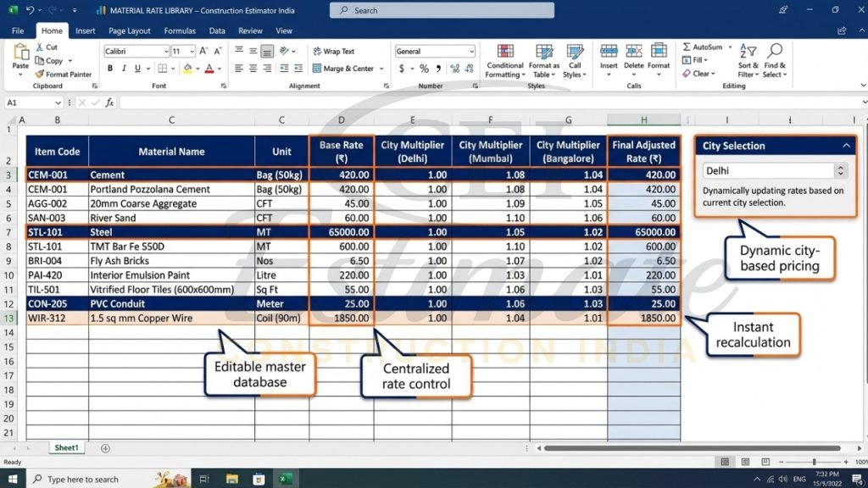Open Sort & Filter menu

748,61
